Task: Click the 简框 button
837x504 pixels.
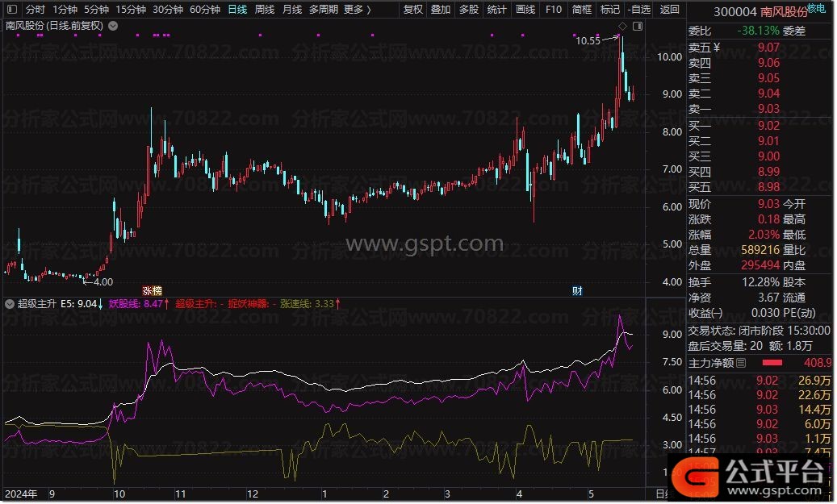Action: 582,9
